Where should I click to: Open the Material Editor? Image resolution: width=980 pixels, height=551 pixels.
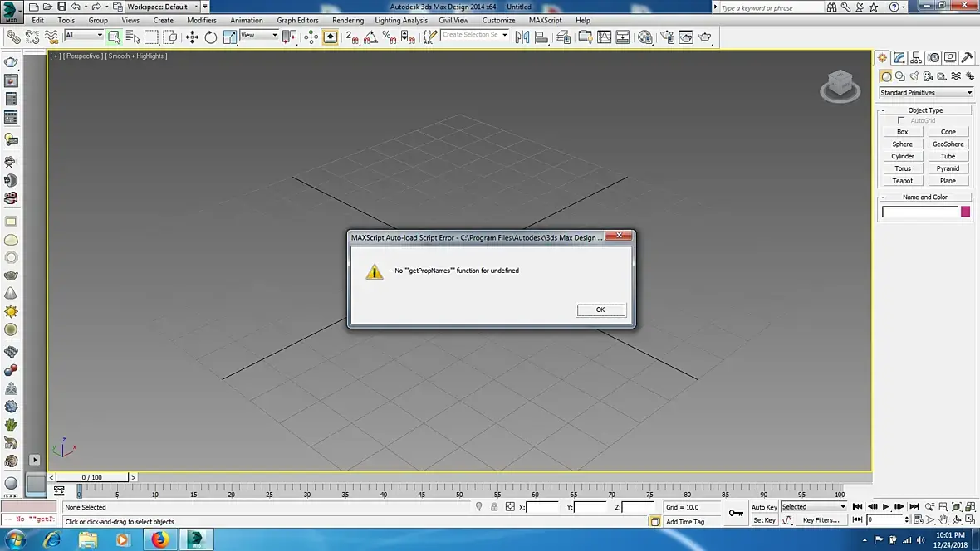645,37
